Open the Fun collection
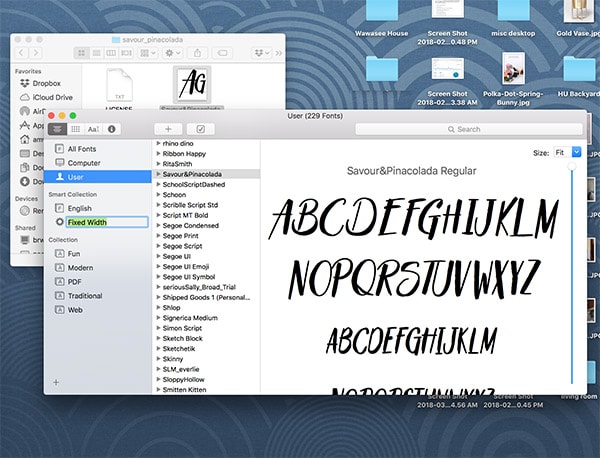 tap(98, 254)
